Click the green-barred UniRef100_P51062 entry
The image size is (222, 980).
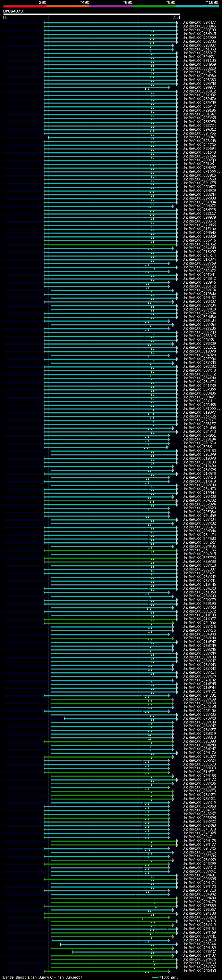coord(199,244)
